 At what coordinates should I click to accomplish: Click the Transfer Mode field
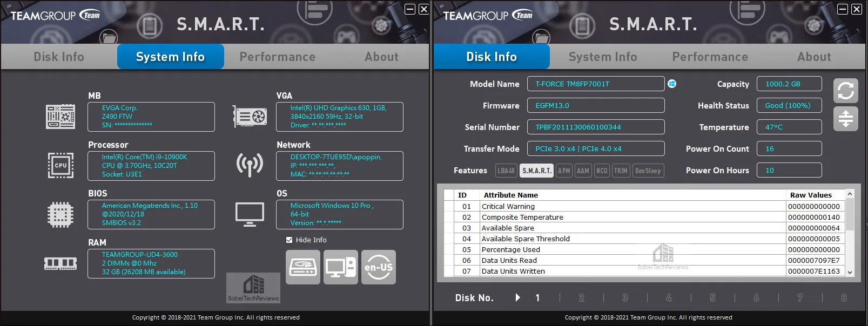click(596, 148)
